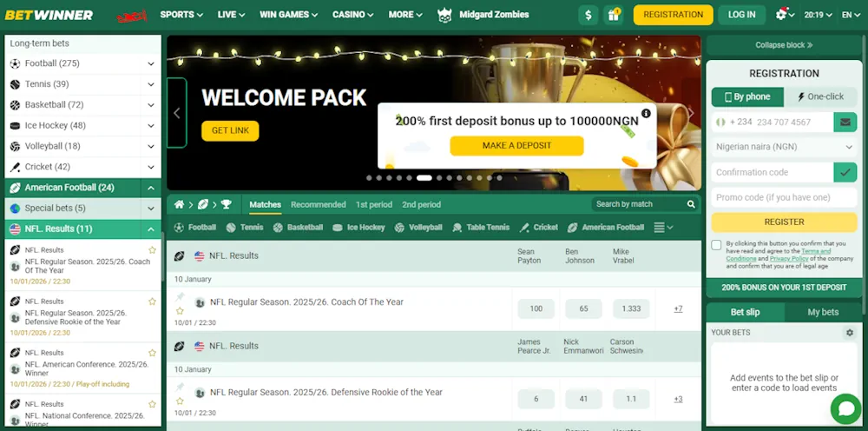
Task: Focus the Search by match field
Action: pyautogui.click(x=640, y=204)
